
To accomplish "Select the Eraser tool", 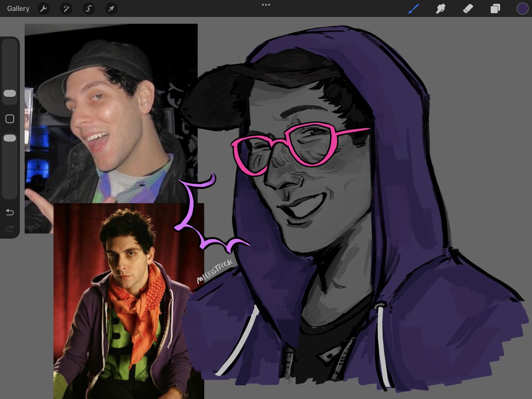I will [x=468, y=8].
